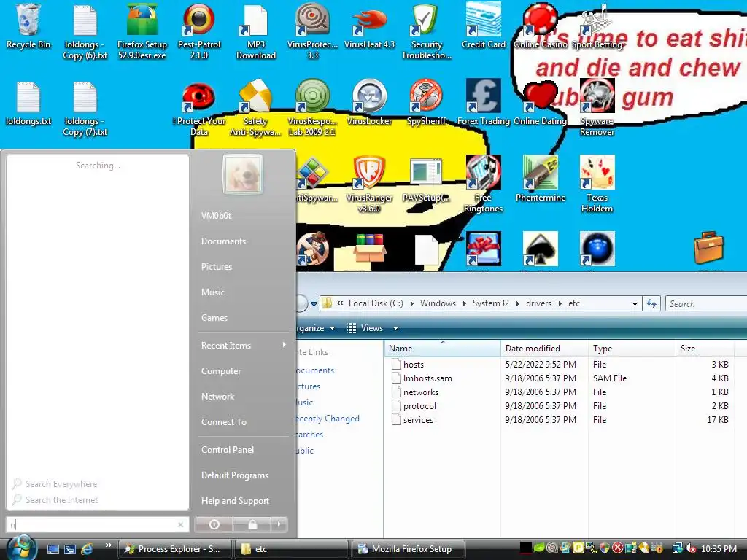Screen dimensions: 747x560
Task: Open the VirusHeat 4.3 shortcut
Action: 369,26
